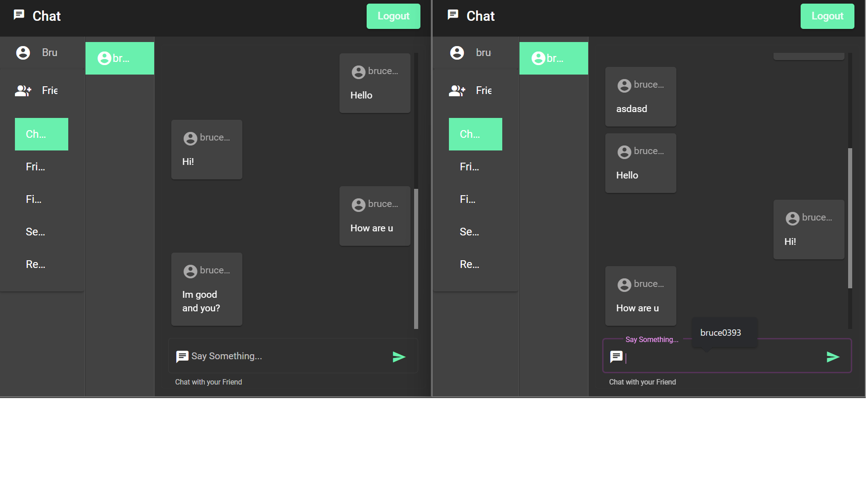Viewport: 868px width, 488px height.
Task: Click the scrollbar in the left chat window
Action: click(x=415, y=258)
